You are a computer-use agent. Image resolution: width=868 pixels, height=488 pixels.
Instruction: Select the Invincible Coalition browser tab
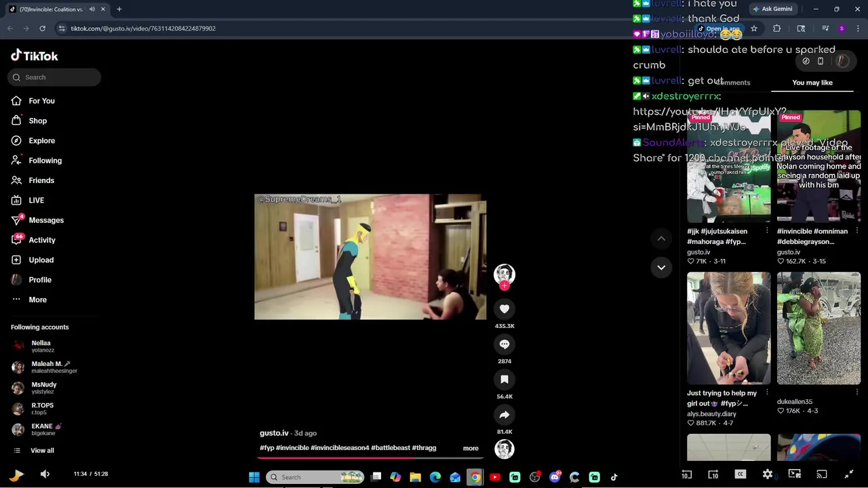(x=58, y=9)
